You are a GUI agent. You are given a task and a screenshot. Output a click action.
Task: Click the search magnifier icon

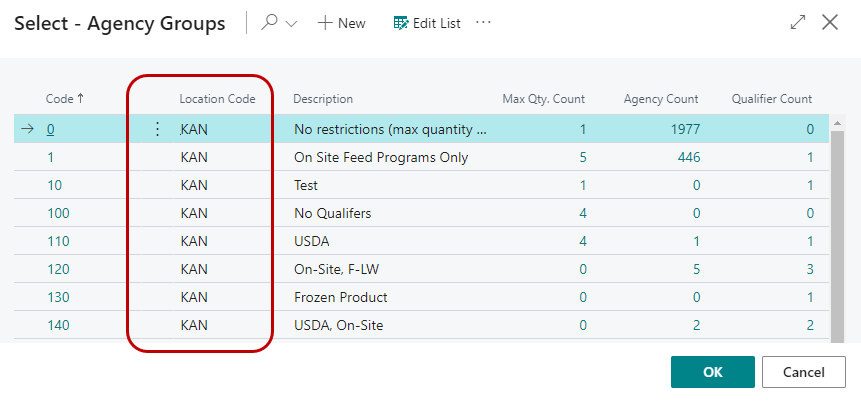coord(269,23)
